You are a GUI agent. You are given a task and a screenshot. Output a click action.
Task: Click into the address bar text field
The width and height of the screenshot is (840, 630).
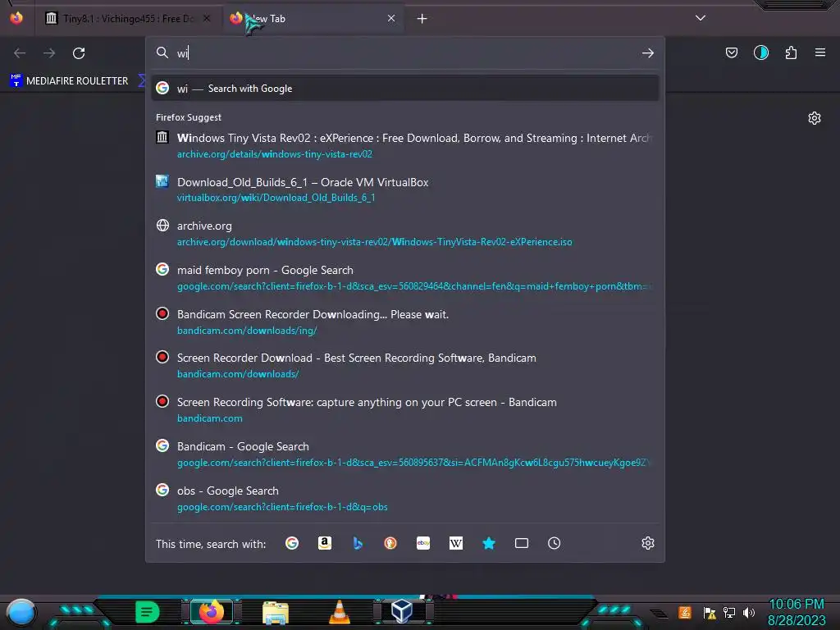[407, 53]
